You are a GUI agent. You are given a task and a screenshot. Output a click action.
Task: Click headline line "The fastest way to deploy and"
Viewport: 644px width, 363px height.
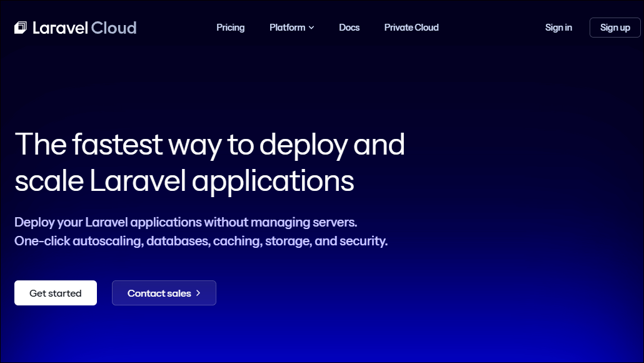209,145
